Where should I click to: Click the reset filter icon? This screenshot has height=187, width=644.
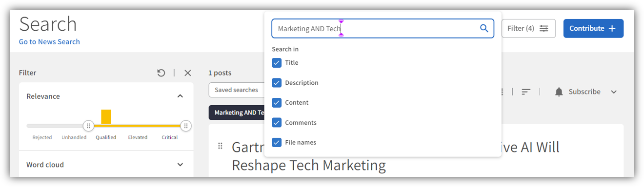point(161,73)
